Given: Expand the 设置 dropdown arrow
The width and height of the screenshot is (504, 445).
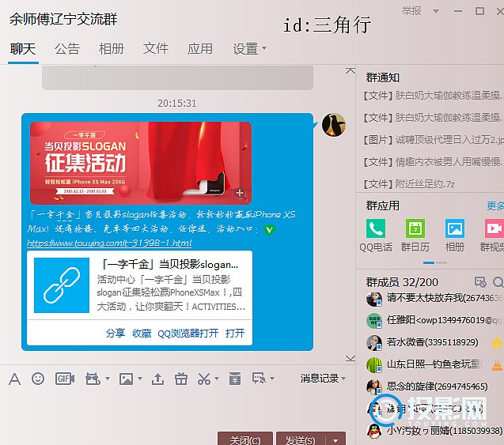Looking at the screenshot, I should click(x=264, y=48).
